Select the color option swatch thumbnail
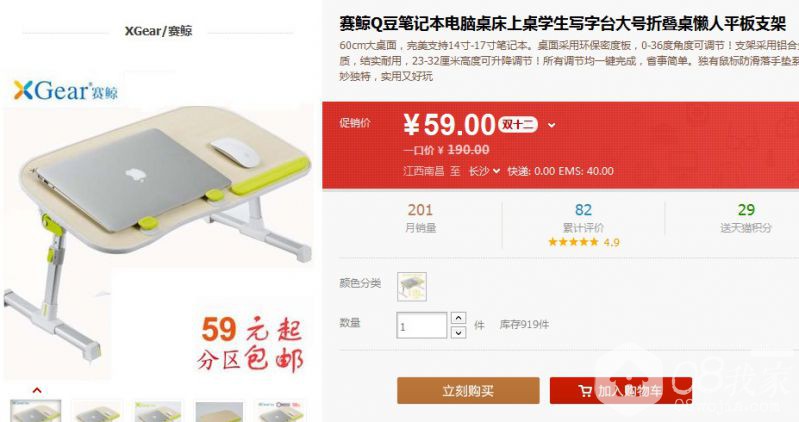799x422 pixels. 412,287
